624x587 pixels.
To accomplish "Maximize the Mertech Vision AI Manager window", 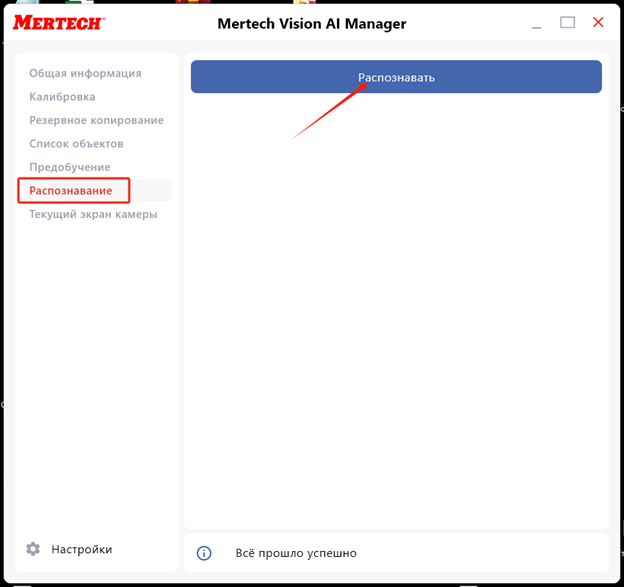I will (567, 23).
